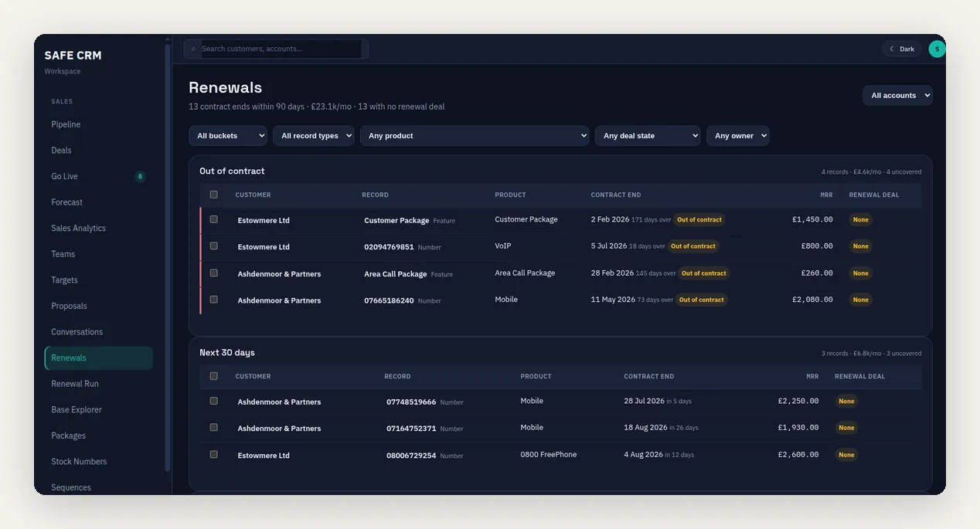Open Deals in the sidebar
This screenshot has height=529, width=980.
[x=99, y=151]
